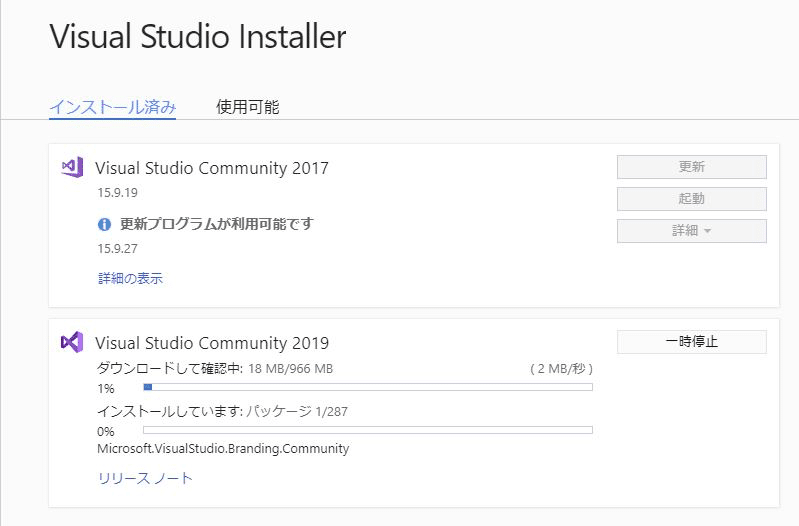Open the 使用可能 tab
This screenshot has height=526, width=799.
click(x=248, y=107)
